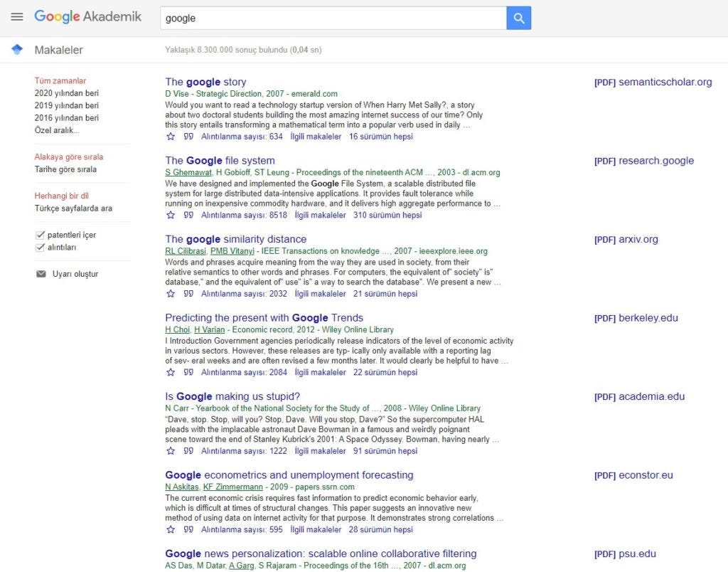Star 'Google econometrics' result

pyautogui.click(x=171, y=529)
